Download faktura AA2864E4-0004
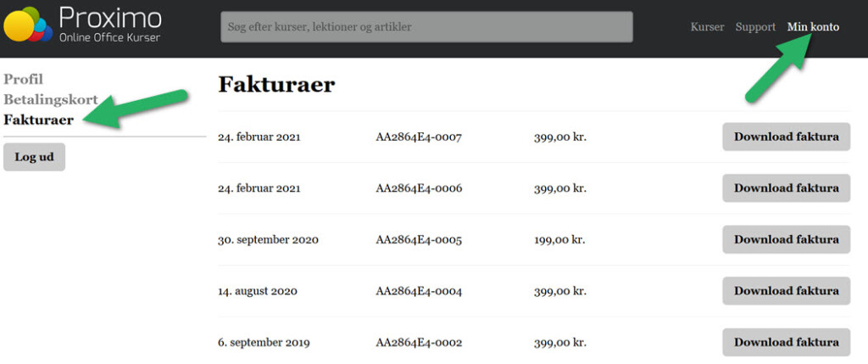The image size is (868, 364). [786, 291]
